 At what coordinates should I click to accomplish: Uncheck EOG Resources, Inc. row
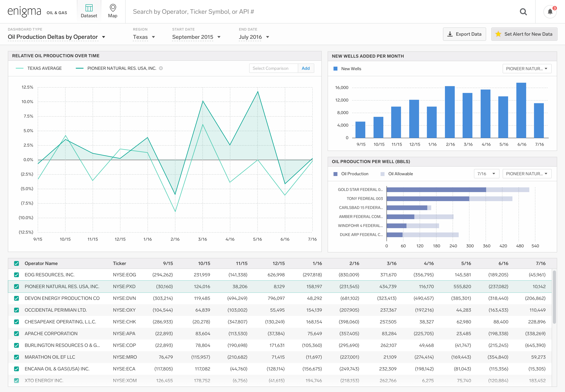coord(16,275)
